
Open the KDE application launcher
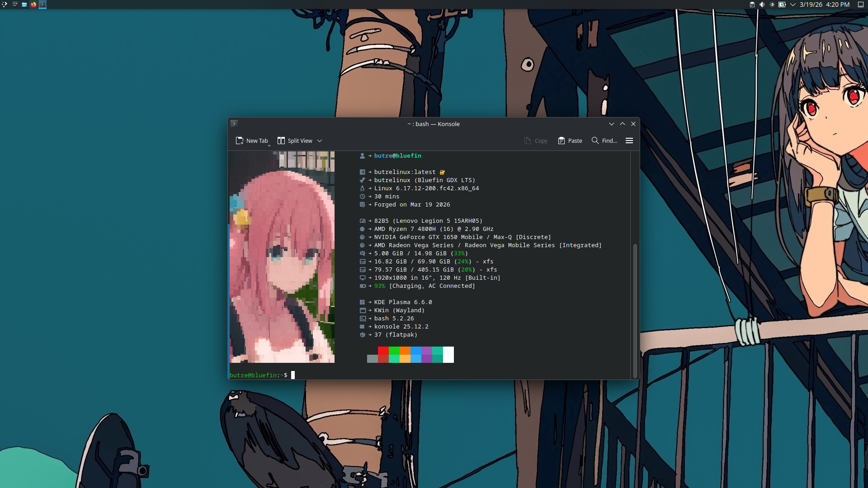coord(5,5)
